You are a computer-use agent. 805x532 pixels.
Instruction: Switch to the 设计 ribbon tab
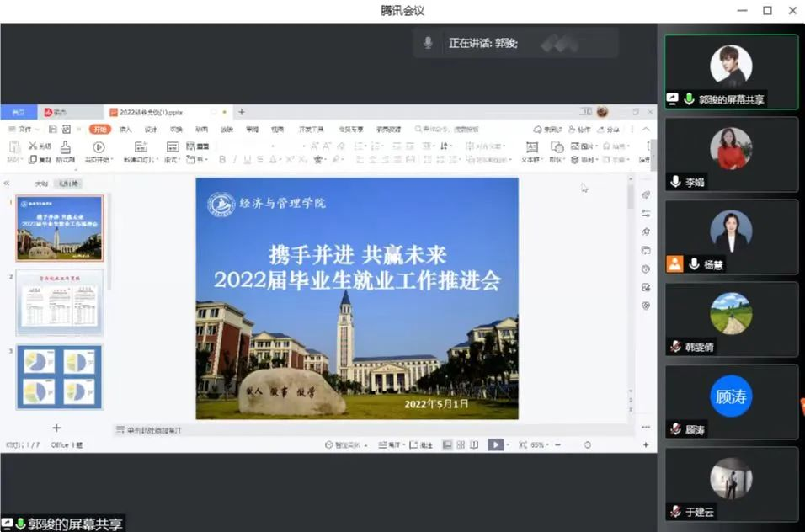(151, 130)
